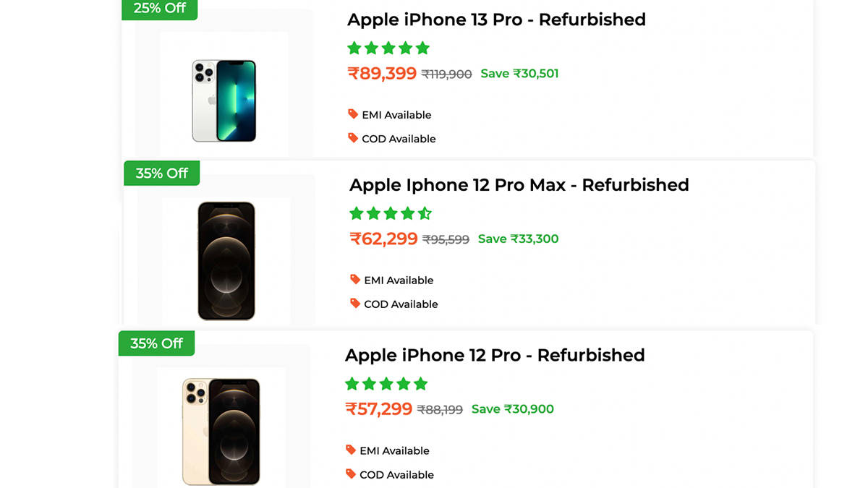The width and height of the screenshot is (868, 488).
Task: Click the EMI tag icon for iPhone 12 Pro
Action: tap(352, 450)
